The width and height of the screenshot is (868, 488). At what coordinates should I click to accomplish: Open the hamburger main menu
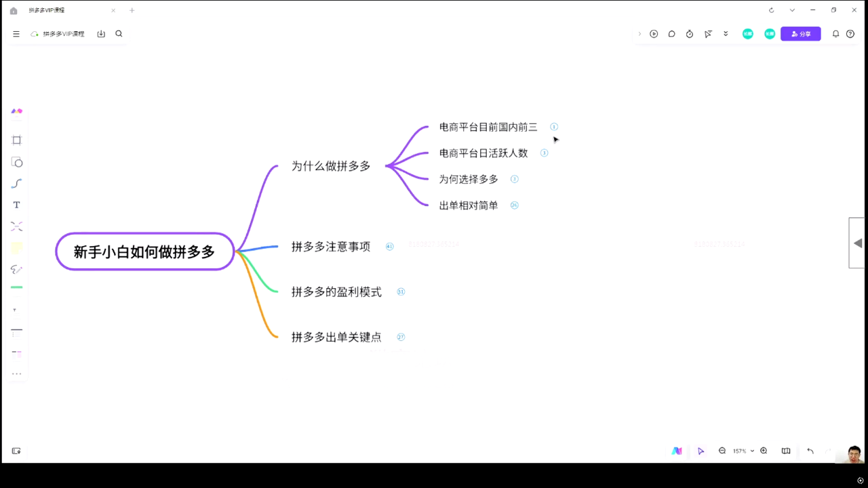(16, 34)
